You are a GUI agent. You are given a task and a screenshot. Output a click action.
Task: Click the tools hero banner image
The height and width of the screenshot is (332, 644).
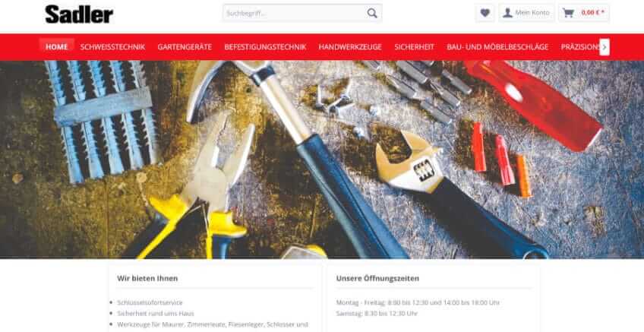322,160
